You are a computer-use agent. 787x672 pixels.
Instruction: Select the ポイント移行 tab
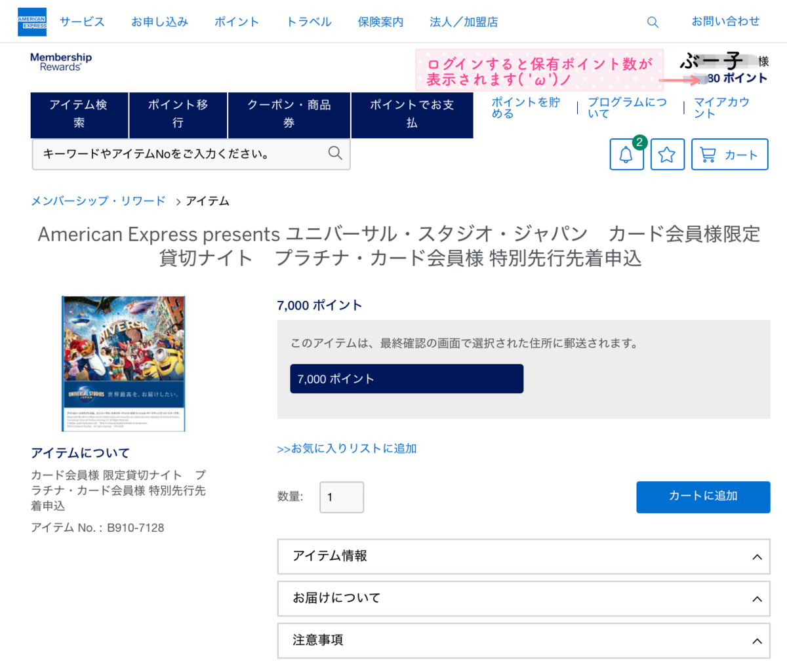pos(178,114)
